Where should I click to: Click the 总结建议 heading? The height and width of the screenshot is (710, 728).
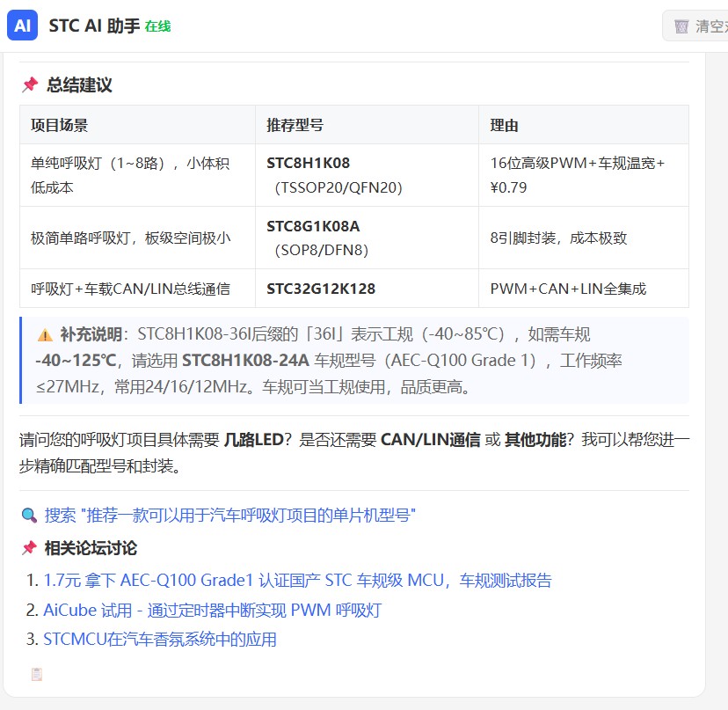point(79,85)
